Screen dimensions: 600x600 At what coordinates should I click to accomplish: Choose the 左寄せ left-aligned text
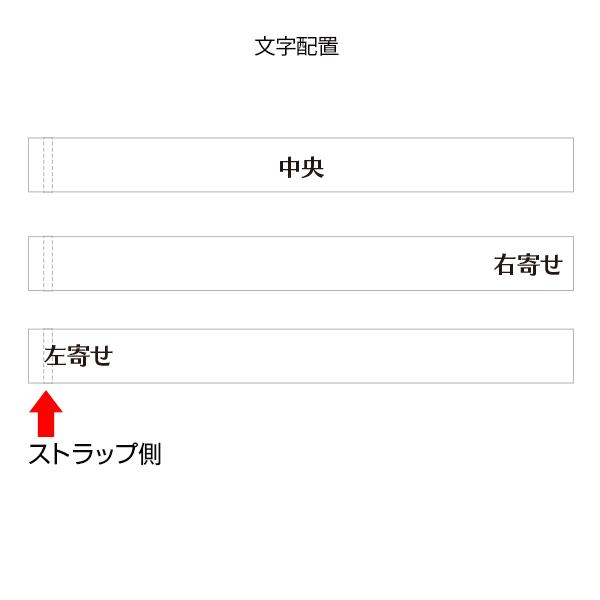[78, 355]
